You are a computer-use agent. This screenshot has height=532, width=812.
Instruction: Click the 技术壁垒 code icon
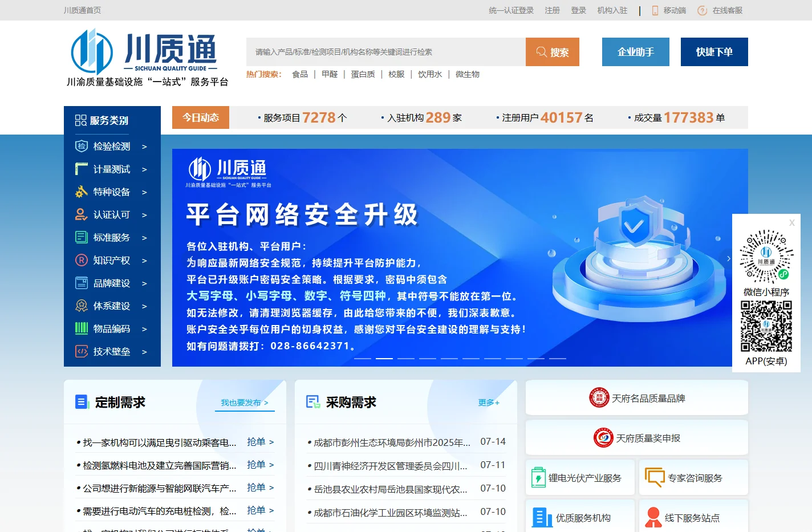(82, 351)
